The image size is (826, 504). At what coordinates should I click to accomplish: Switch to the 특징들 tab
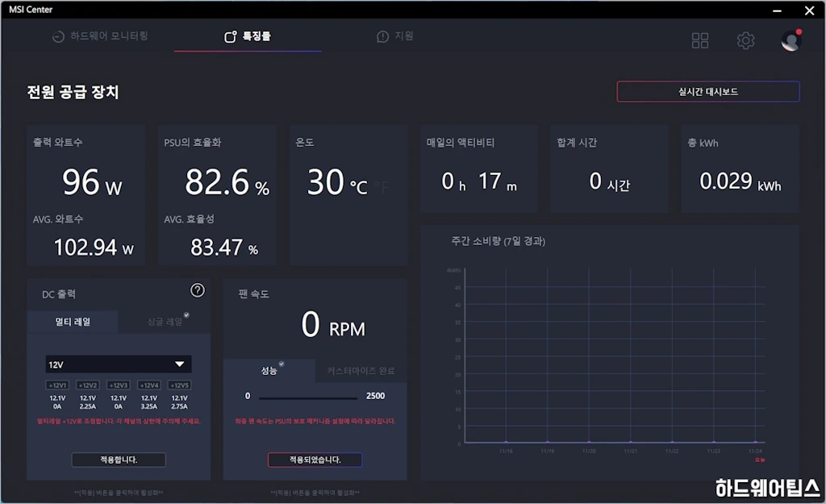click(248, 36)
